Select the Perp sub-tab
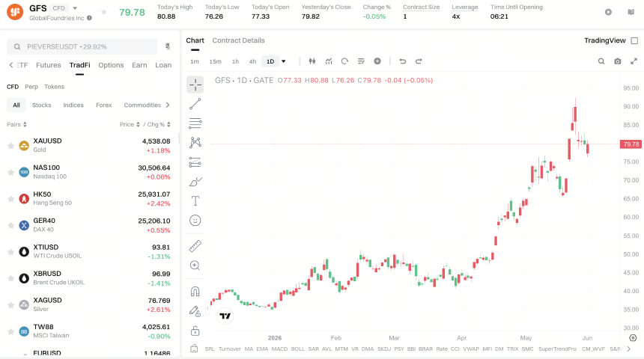This screenshot has width=644, height=359. 31,87
